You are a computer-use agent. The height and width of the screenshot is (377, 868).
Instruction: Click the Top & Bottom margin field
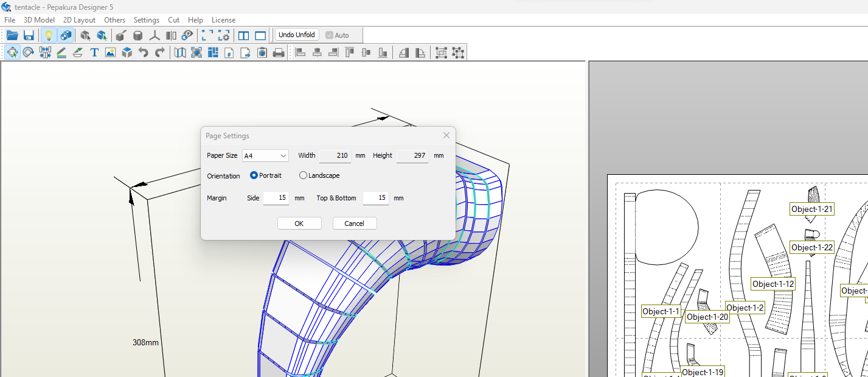point(376,198)
